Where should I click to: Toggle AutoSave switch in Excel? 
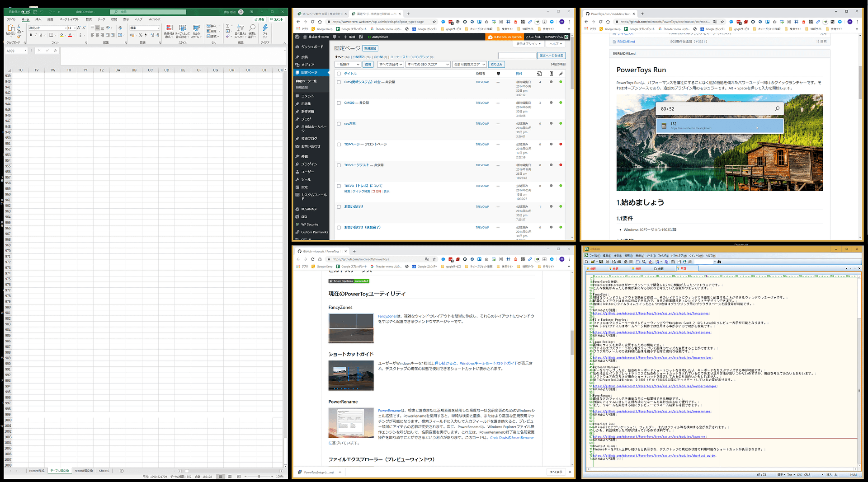25,12
